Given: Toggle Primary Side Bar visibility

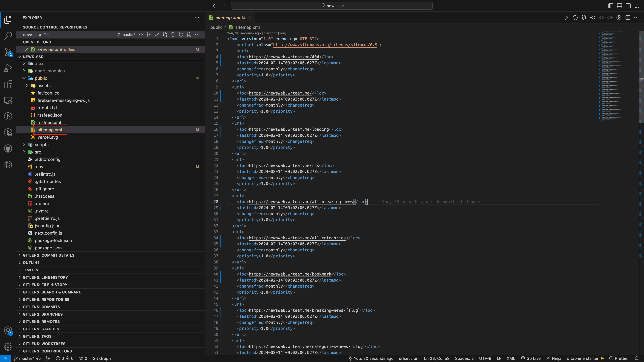Looking at the screenshot, I should point(611,6).
